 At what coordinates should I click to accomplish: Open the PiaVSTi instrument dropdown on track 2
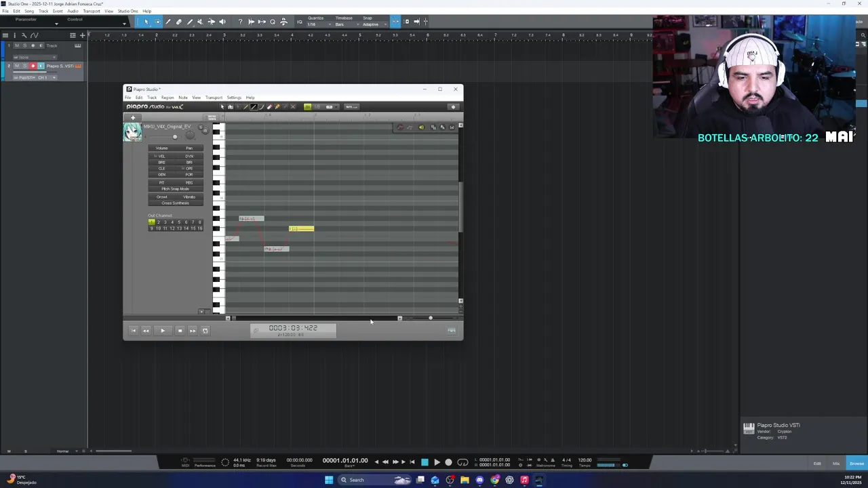26,77
